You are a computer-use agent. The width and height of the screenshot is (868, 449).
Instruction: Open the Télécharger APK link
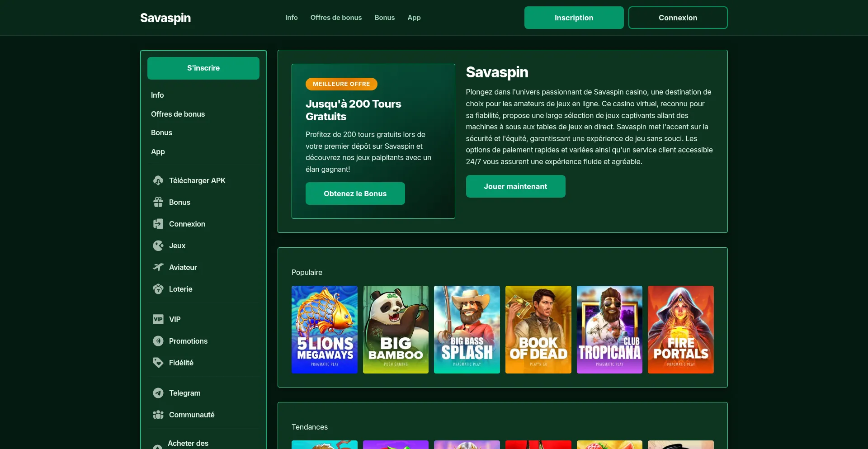197,180
